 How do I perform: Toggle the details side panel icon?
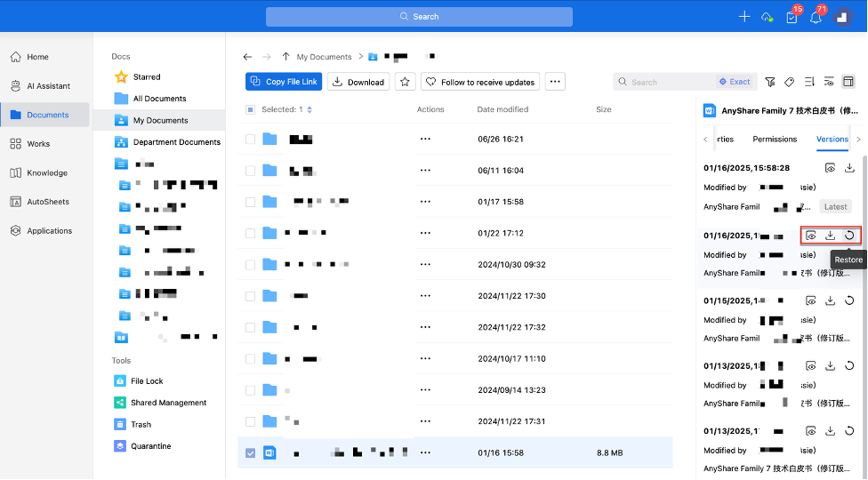tap(848, 82)
